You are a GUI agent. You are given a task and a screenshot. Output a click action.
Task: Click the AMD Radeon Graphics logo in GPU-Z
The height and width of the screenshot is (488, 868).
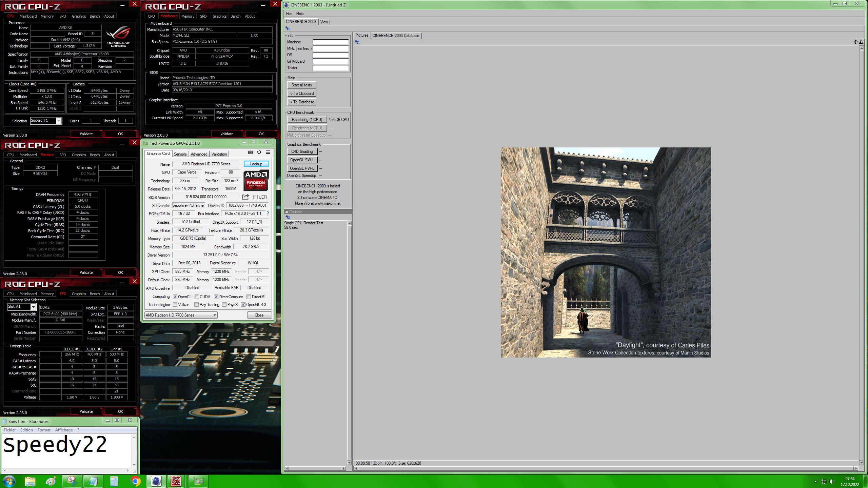(256, 181)
